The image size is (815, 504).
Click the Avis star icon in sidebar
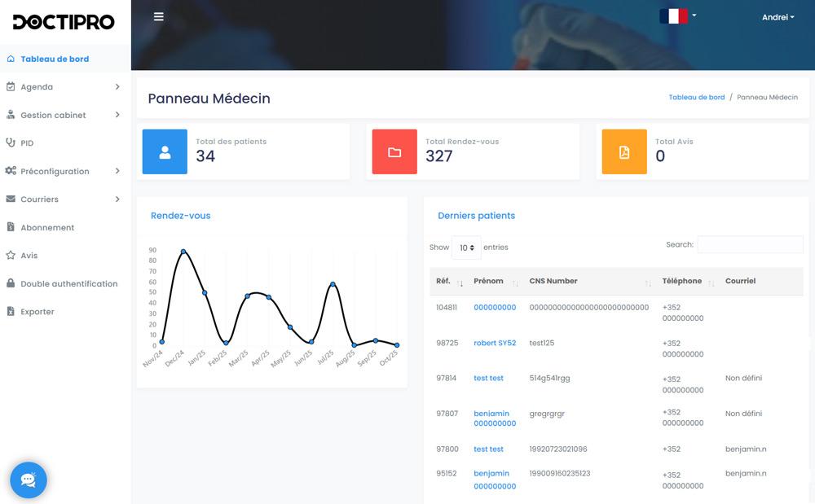(11, 255)
